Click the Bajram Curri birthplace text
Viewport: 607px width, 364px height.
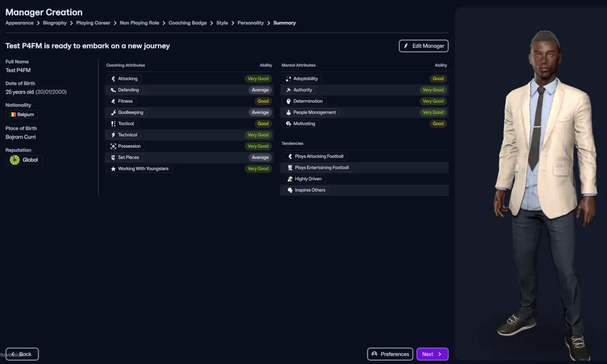[21, 137]
